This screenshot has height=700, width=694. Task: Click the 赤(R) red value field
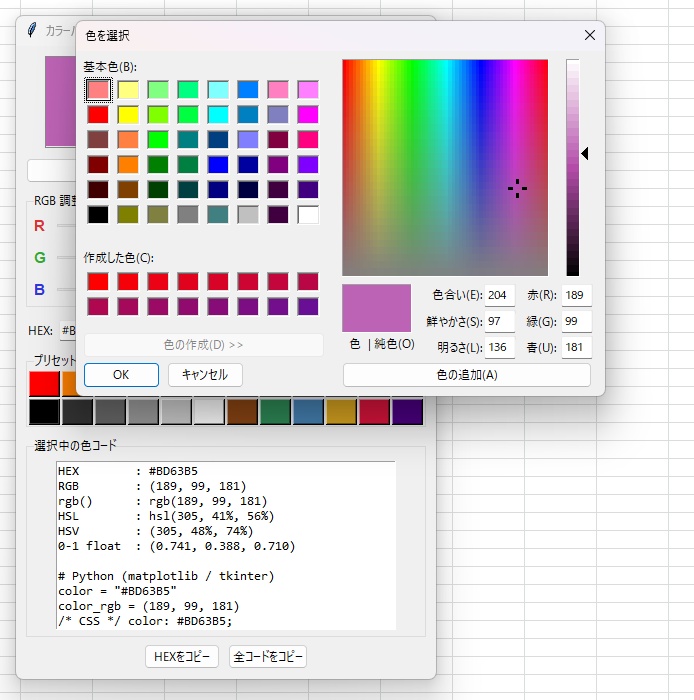pos(577,295)
